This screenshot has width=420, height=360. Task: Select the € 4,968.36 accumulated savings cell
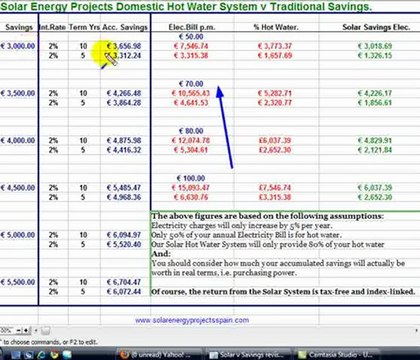tap(124, 197)
